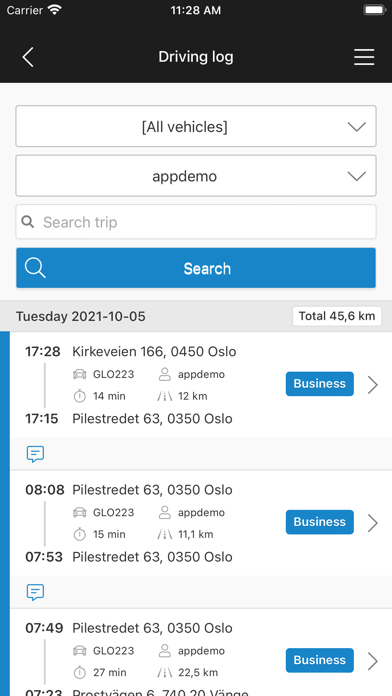Open the hamburger menu
Viewport: 392px width, 696px height.
pyautogui.click(x=364, y=57)
